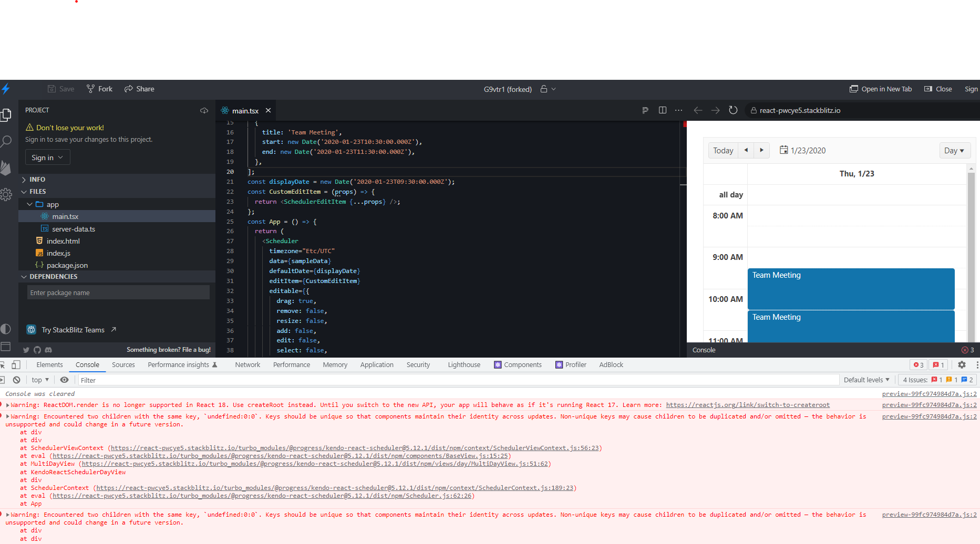Reload the preview with refresh icon

[733, 110]
